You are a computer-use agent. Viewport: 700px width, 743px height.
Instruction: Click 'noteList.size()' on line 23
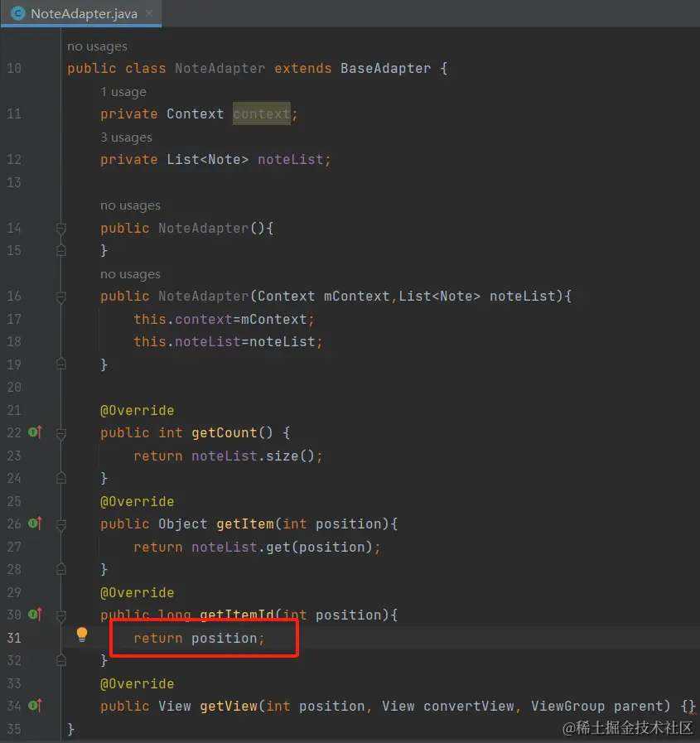point(253,456)
